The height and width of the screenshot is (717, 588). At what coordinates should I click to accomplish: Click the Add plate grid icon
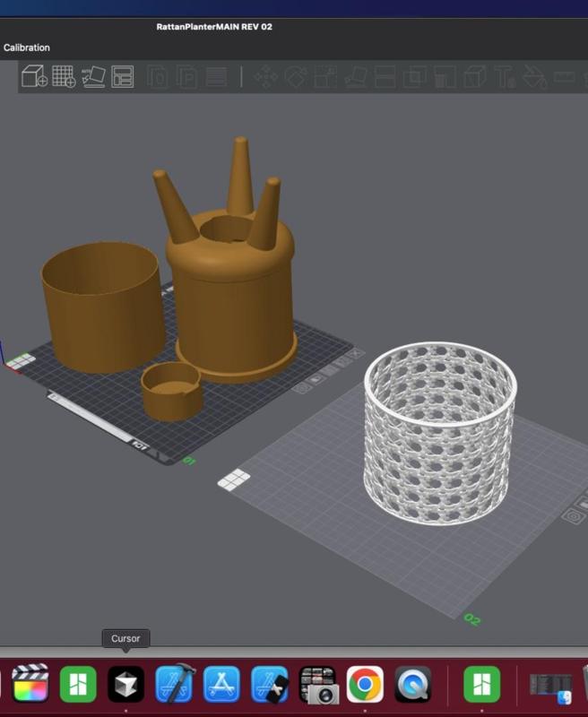tap(64, 76)
